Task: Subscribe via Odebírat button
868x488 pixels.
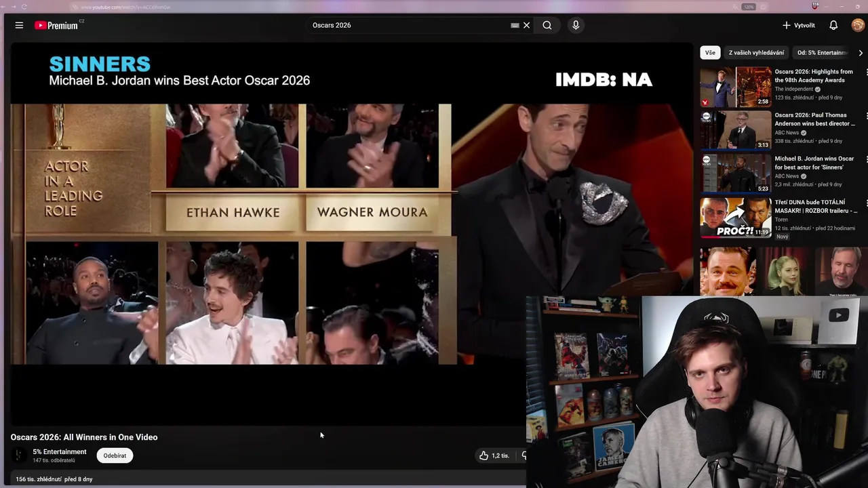Action: (115, 455)
